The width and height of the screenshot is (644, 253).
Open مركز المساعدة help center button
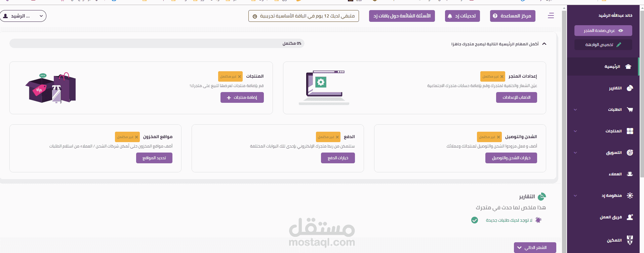(513, 16)
